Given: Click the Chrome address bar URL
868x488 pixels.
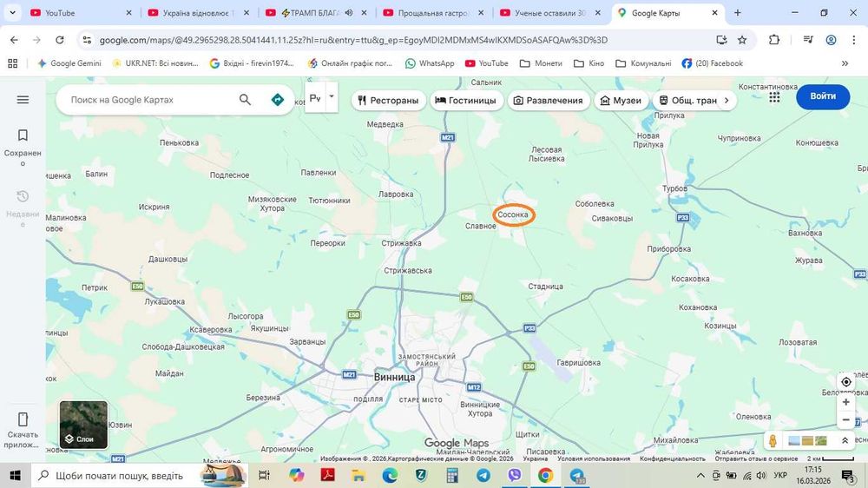Looking at the screenshot, I should (353, 40).
